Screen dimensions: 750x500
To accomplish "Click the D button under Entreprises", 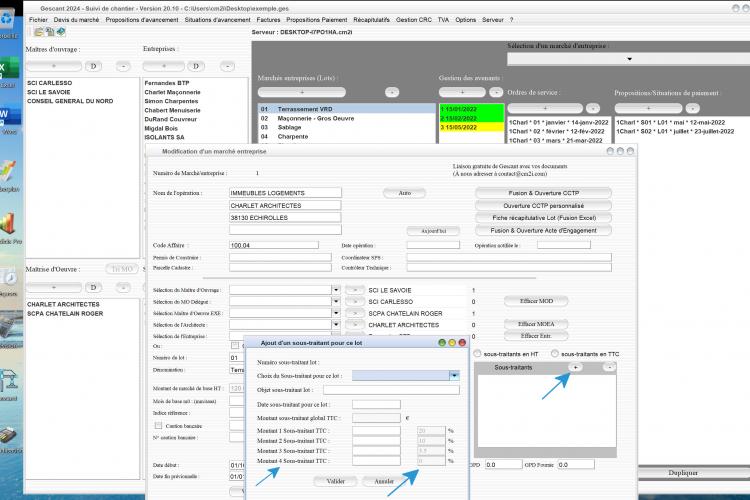I will pyautogui.click(x=196, y=66).
